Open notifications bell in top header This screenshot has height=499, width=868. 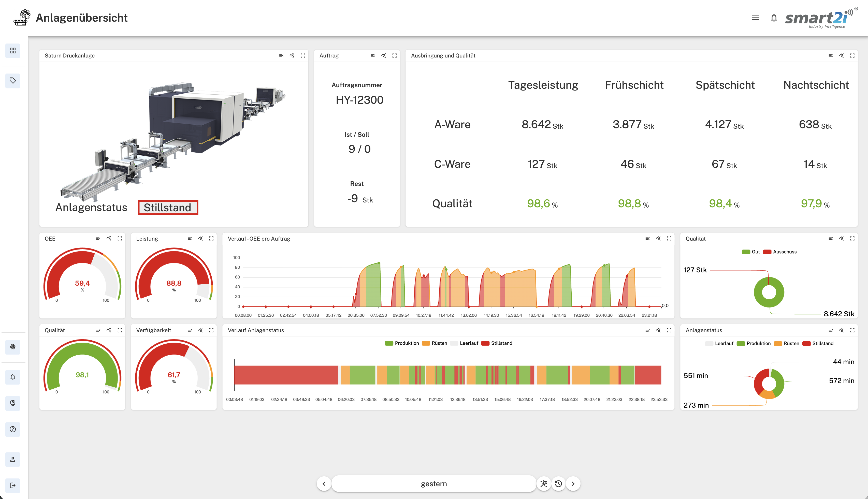774,18
